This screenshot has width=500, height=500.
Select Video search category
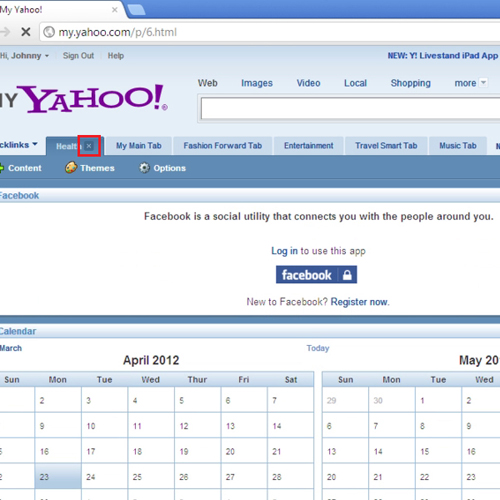(x=309, y=83)
